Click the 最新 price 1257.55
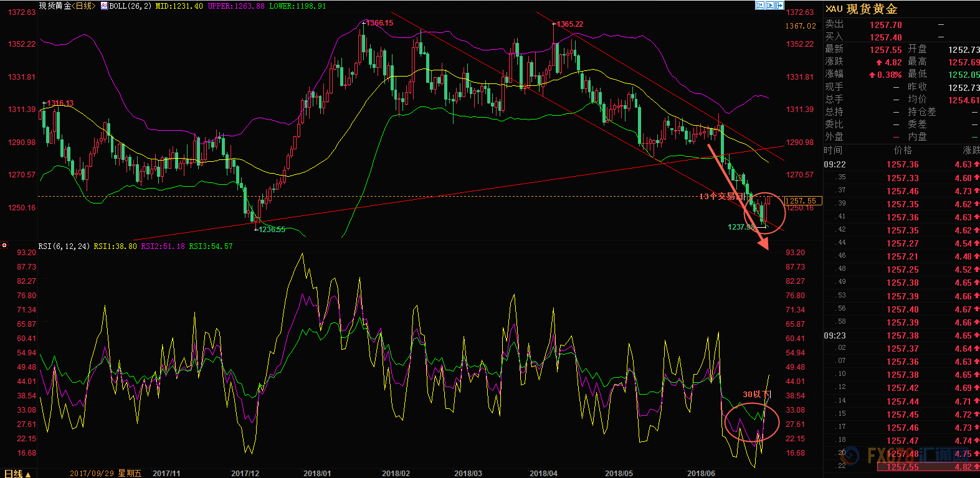Image resolution: width=980 pixels, height=478 pixels. (x=886, y=50)
